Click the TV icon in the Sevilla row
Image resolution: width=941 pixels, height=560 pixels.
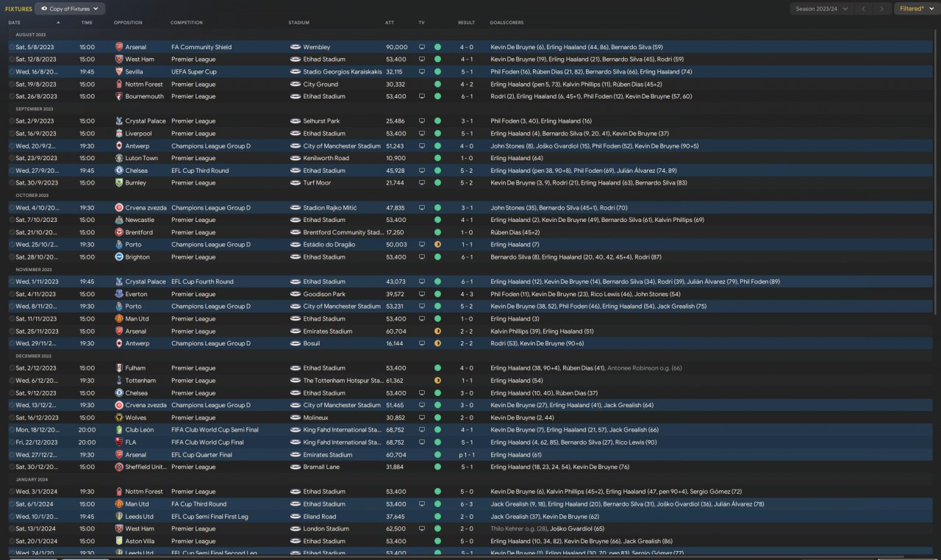click(x=422, y=72)
